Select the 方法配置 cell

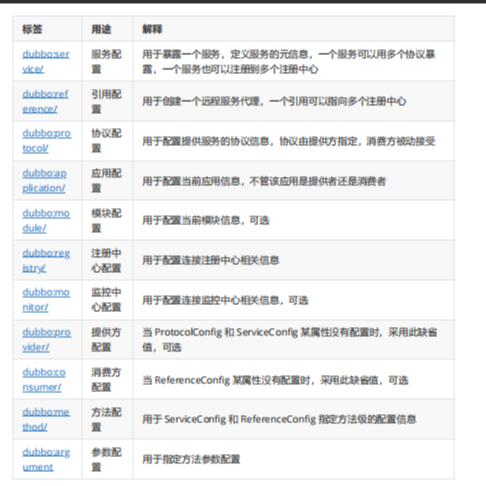coord(106,419)
